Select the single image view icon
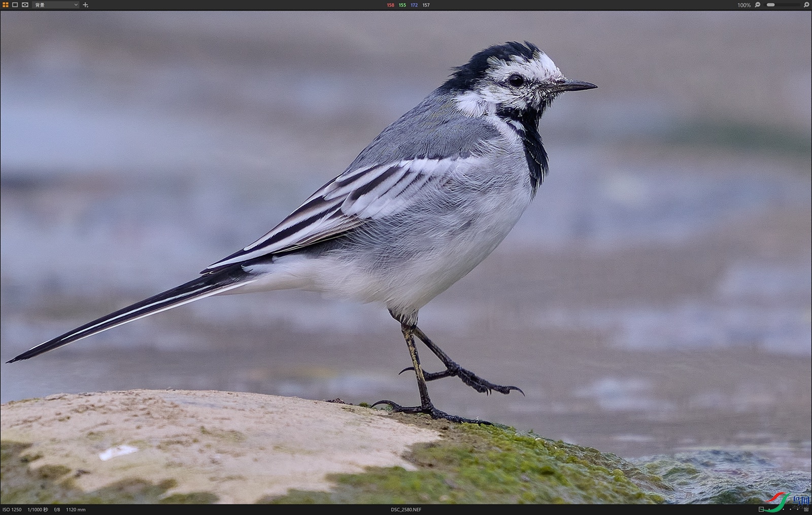The image size is (812, 515). point(15,5)
